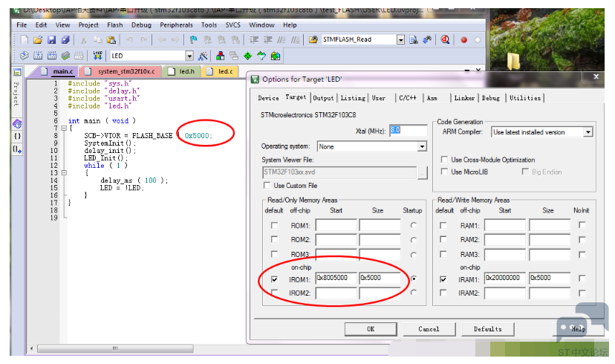Open Manage Project Items with the blocks icon
This screenshot has height=364, width=615.
221,56
